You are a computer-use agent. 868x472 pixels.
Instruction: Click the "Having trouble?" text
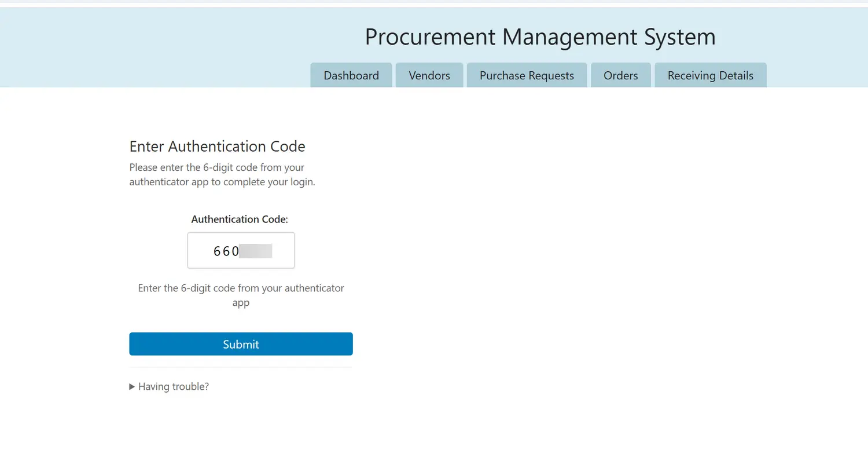174,387
